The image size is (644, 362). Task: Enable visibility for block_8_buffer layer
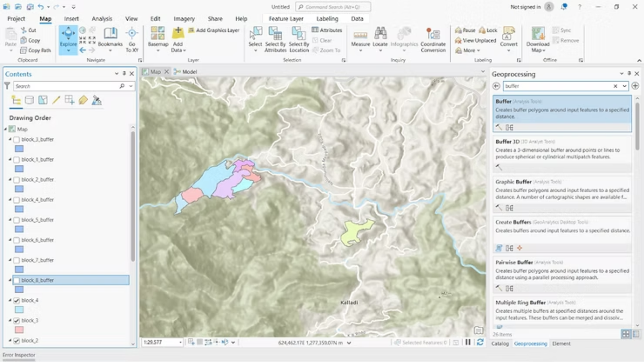16,280
